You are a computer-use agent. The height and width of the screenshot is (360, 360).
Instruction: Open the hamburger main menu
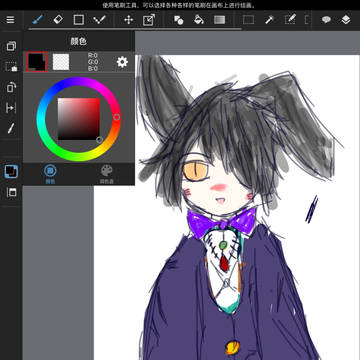tap(11, 20)
